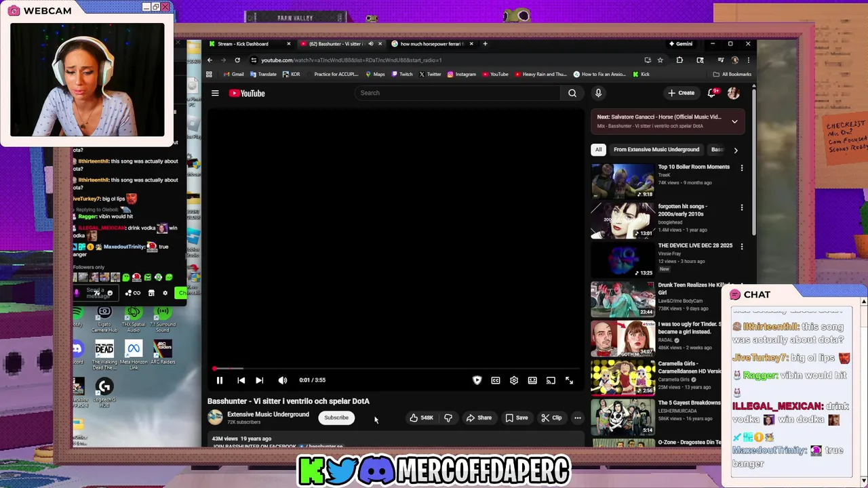Open ARC Raiders desktop shortcut
The width and height of the screenshot is (868, 488).
[163, 352]
